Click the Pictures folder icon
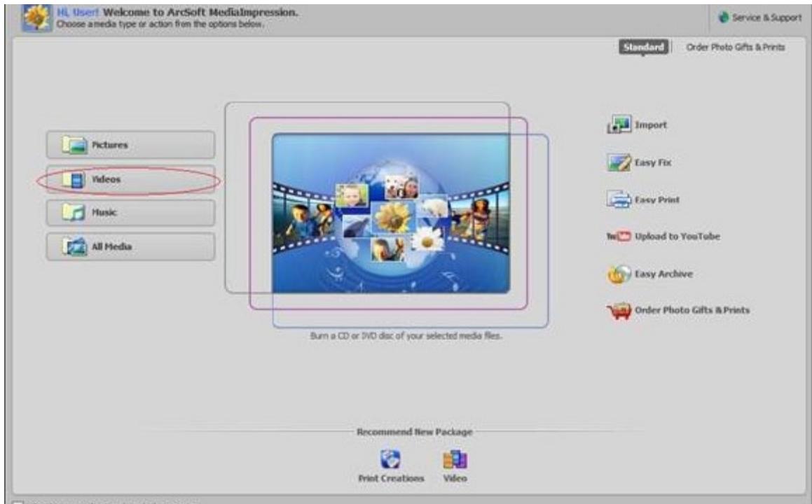Image resolution: width=812 pixels, height=504 pixels. coord(74,145)
